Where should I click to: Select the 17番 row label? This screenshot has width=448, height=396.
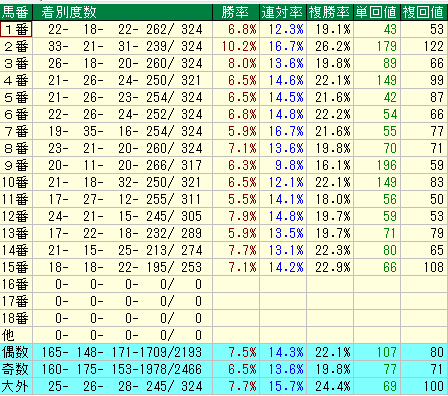coord(16,301)
